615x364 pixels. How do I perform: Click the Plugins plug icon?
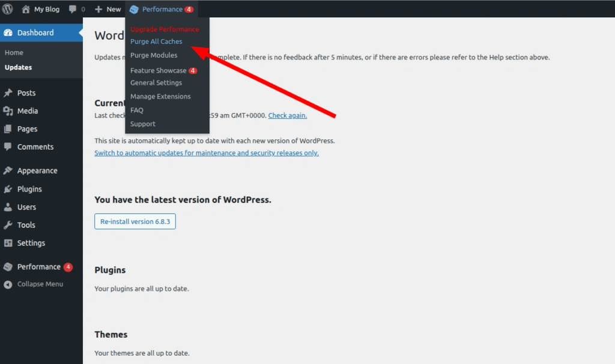pos(7,189)
